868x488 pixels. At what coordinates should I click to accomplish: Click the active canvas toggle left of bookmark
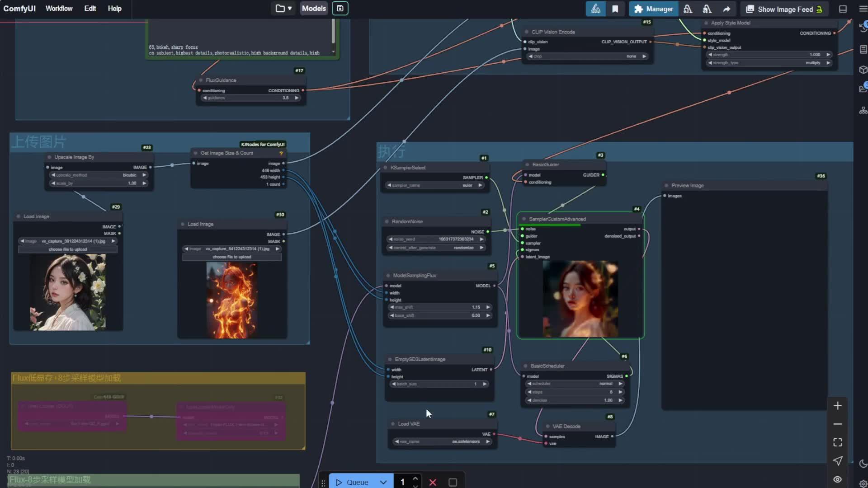coord(596,9)
